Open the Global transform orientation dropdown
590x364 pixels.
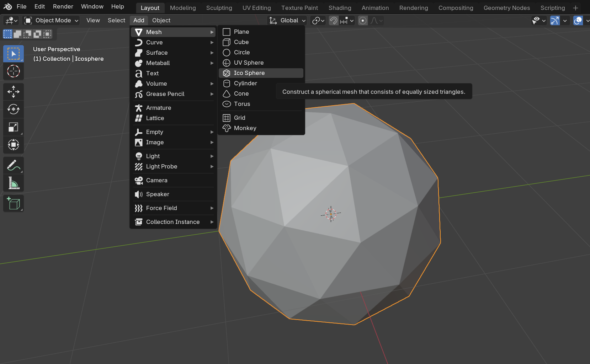click(287, 21)
